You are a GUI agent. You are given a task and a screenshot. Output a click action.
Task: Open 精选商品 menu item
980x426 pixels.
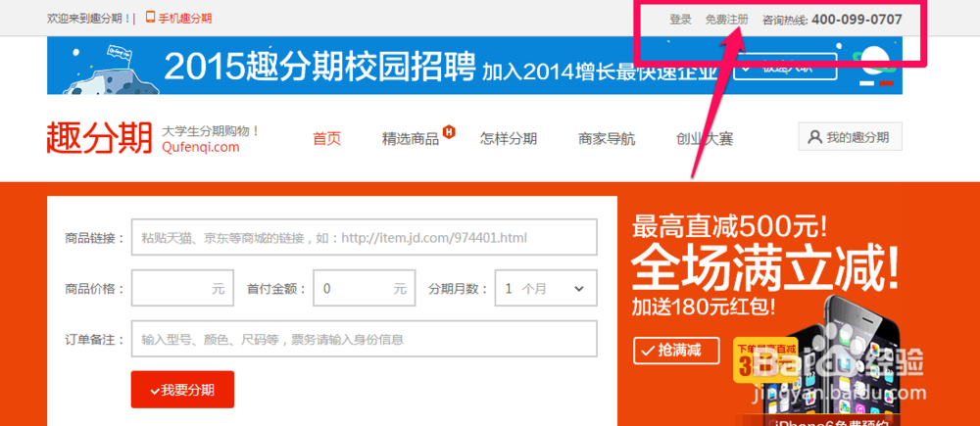coord(411,139)
